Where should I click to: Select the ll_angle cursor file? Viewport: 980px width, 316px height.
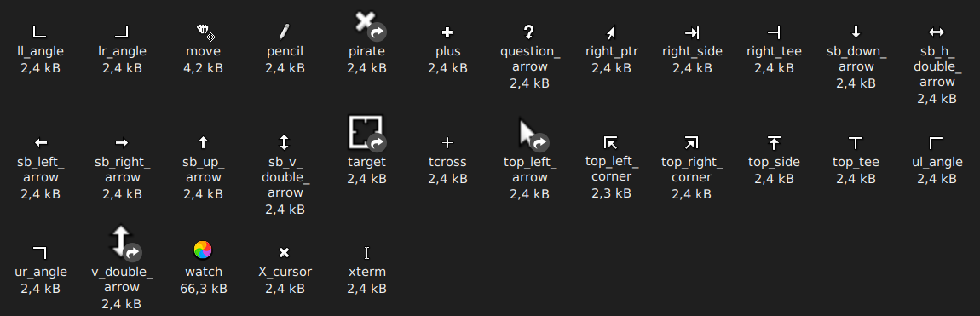click(x=40, y=32)
